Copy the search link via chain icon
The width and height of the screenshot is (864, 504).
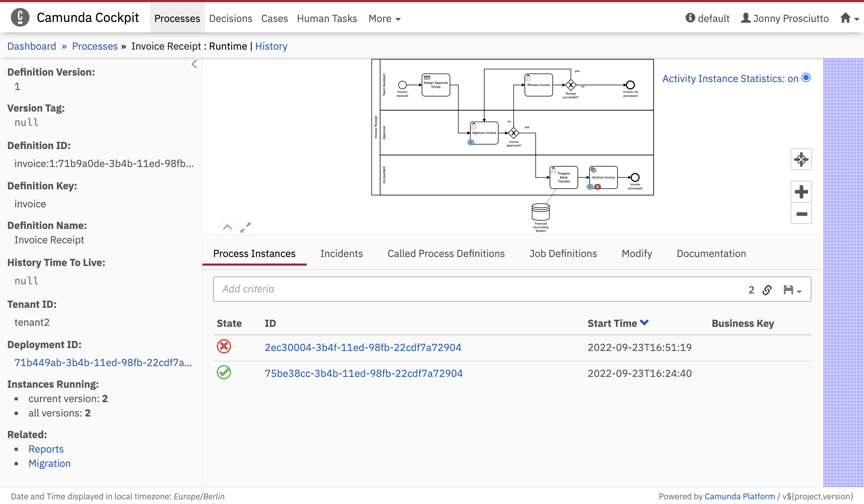767,290
